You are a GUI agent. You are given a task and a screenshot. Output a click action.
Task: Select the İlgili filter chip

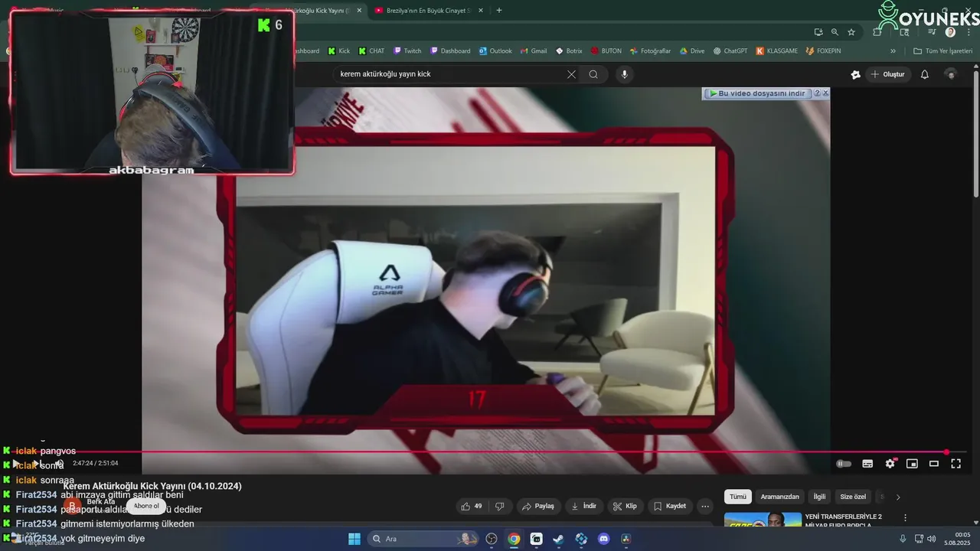coord(819,497)
